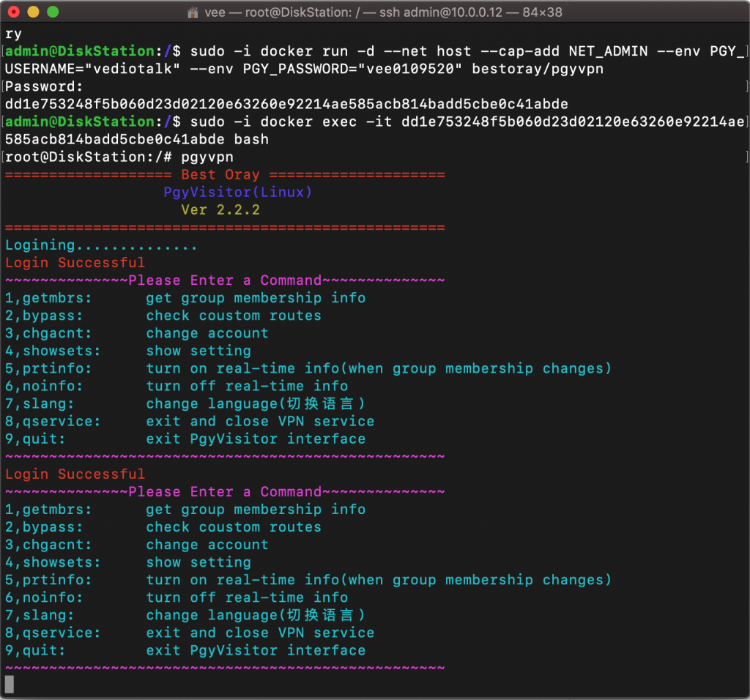This screenshot has height=700, width=750.
Task: Click the green 'admin@DiskStation' prompt of docker run
Action: click(80, 51)
